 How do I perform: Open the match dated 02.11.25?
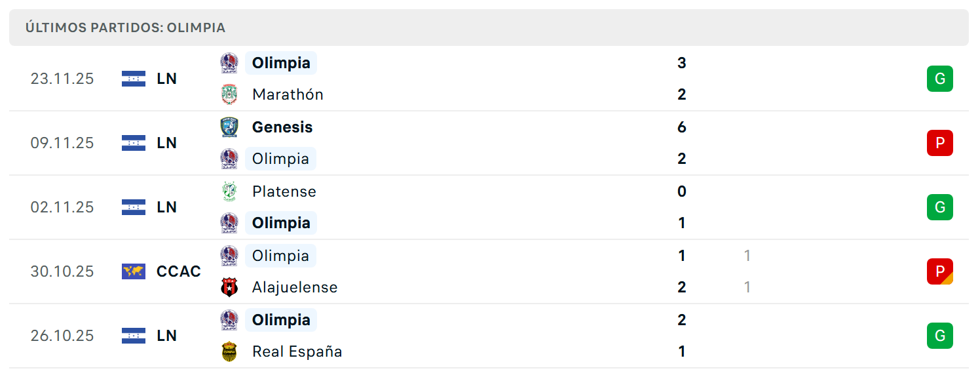tap(489, 207)
